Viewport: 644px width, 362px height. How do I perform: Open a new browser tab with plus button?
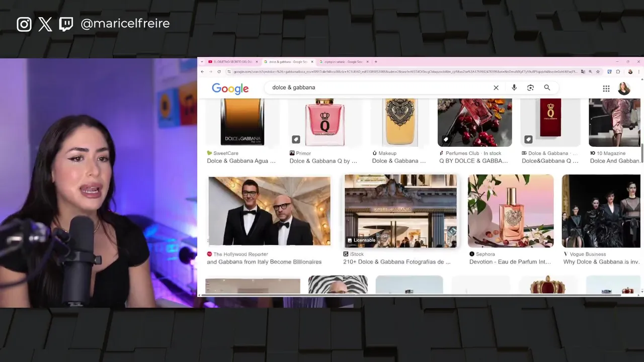tap(375, 62)
